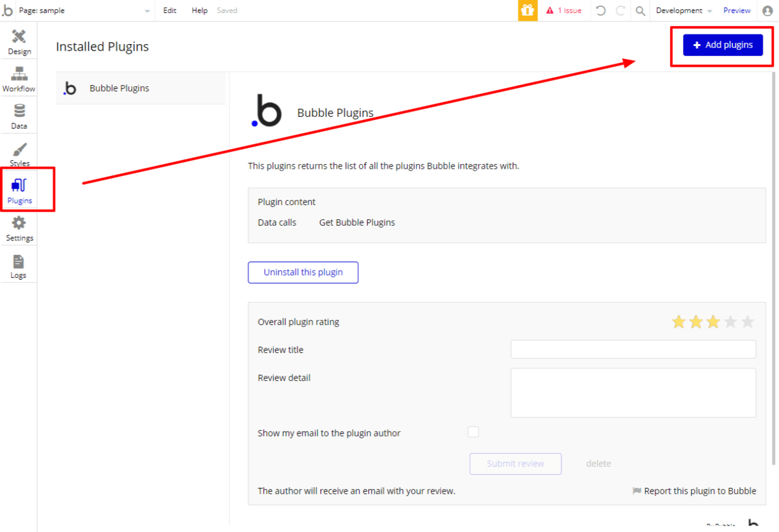This screenshot has height=532, width=779.
Task: Click the orange gift icon
Action: coord(528,10)
